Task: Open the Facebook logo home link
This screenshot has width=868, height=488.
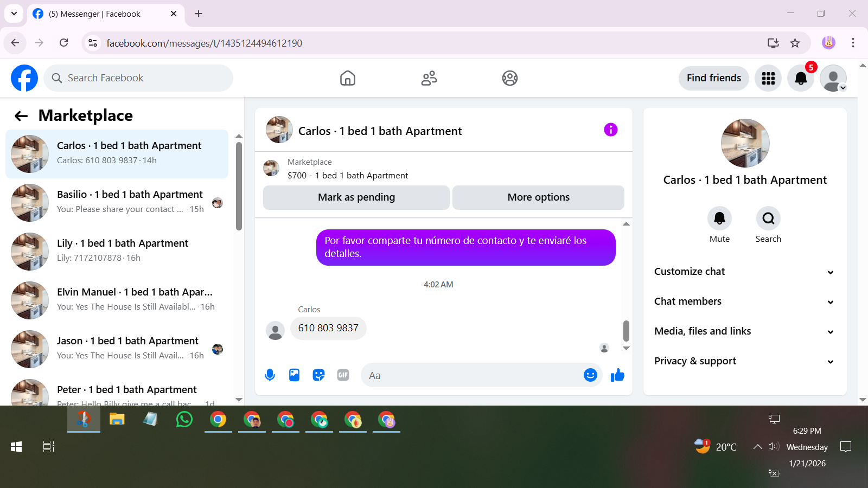Action: point(24,78)
